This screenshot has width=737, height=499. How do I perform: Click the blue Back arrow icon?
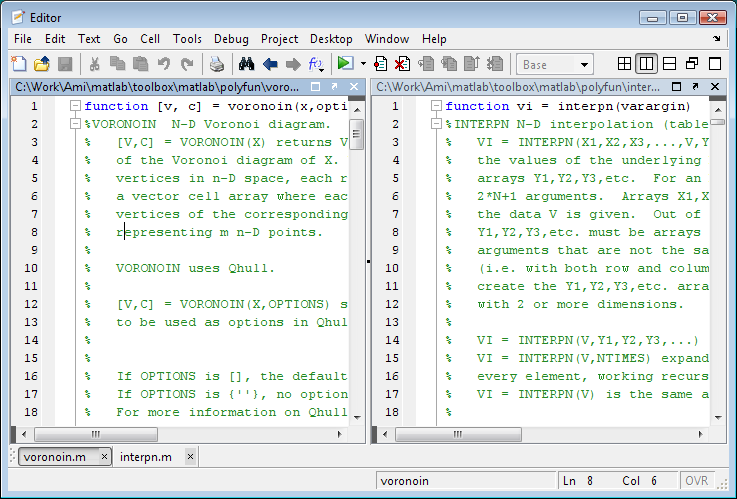point(270,64)
